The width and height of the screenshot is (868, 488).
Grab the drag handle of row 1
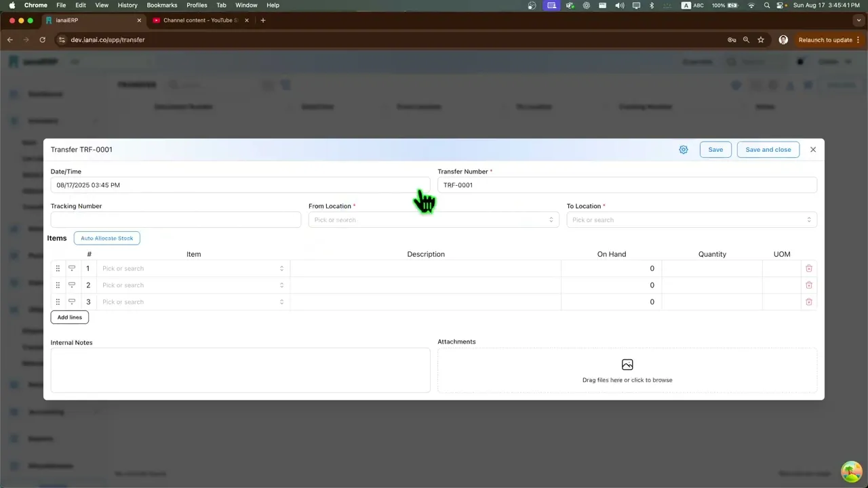tap(58, 268)
